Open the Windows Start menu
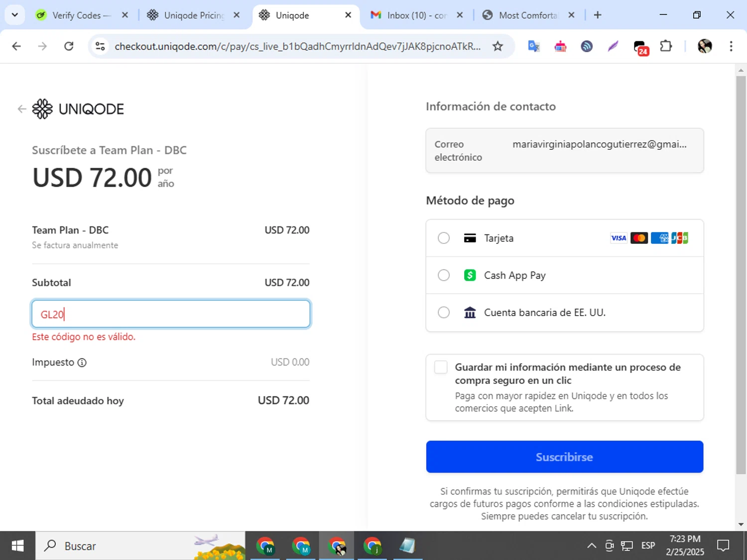Screen dimensions: 747x560 (17, 546)
